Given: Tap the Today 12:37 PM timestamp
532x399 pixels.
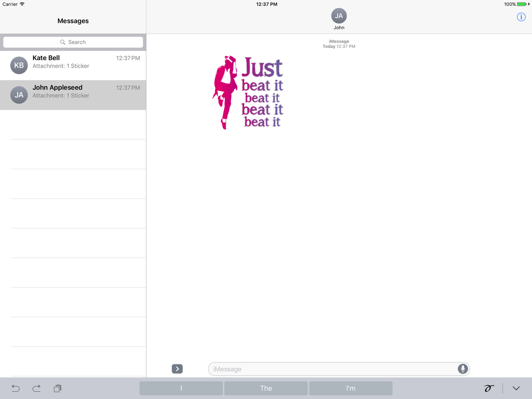Looking at the screenshot, I should coord(338,46).
